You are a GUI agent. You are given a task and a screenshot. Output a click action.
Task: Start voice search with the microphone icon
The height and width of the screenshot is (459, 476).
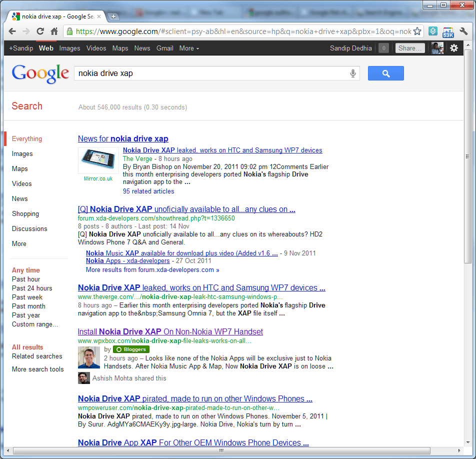[353, 73]
